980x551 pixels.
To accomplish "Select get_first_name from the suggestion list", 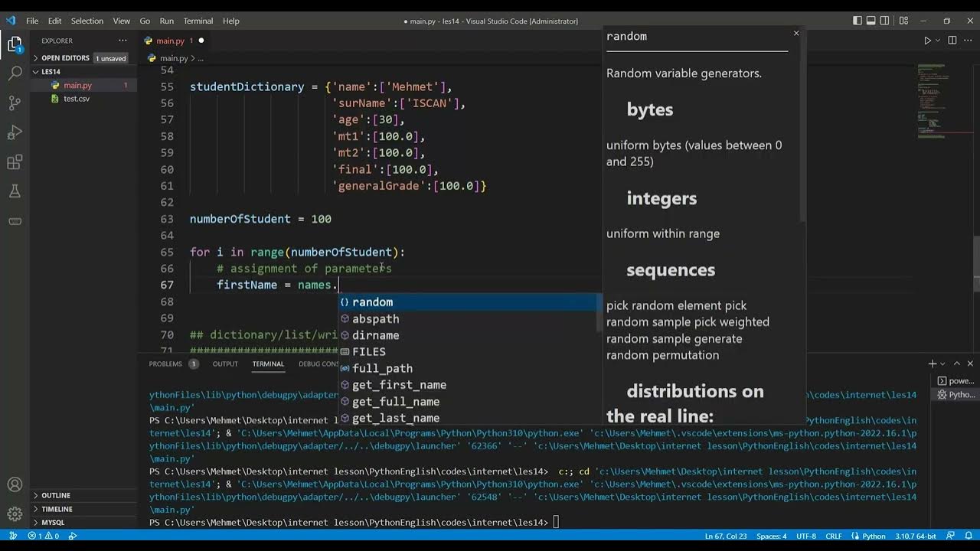I will point(399,385).
